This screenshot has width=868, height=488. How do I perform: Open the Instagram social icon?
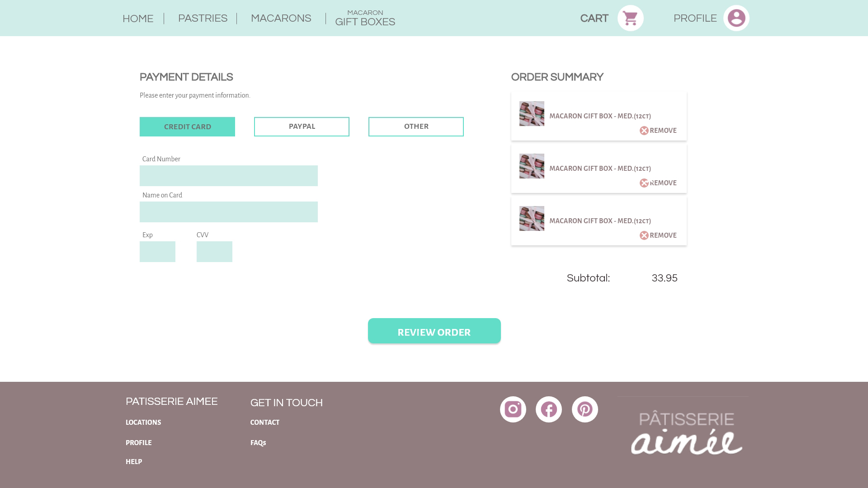point(513,409)
